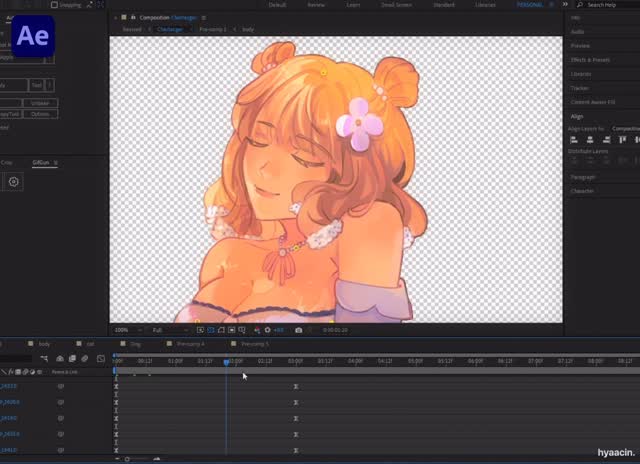
Task: Enable the Snapping checkbox
Action: (54, 5)
